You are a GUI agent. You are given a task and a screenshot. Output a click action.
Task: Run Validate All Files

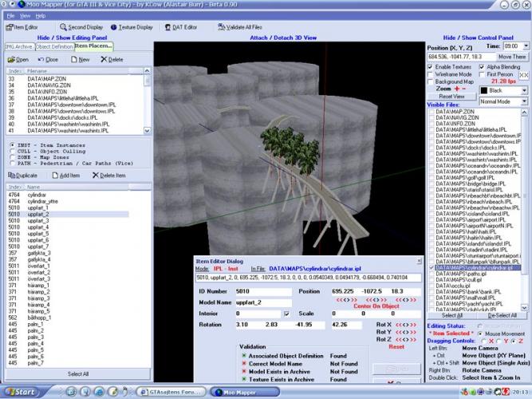click(223, 27)
